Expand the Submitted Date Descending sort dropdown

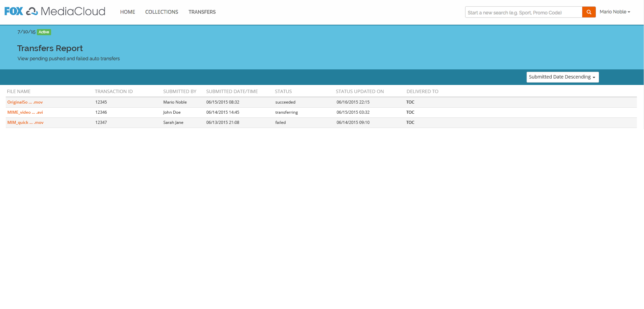[562, 77]
